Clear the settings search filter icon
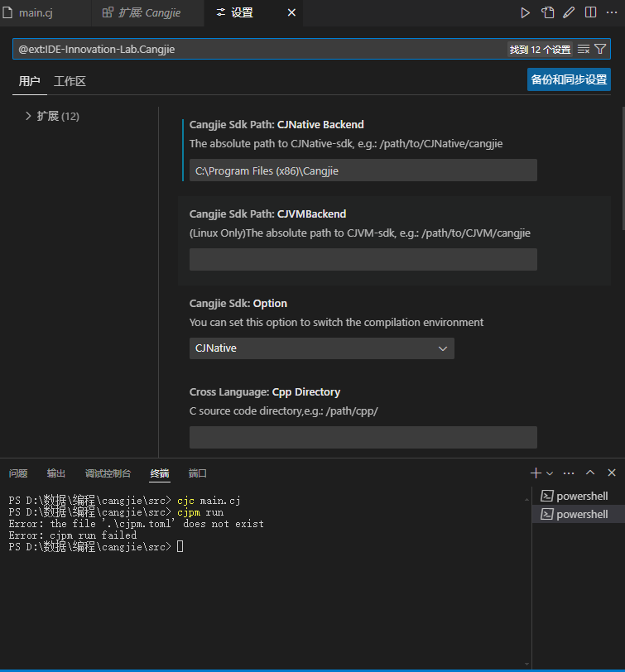Viewport: 625px width, 672px height. click(x=584, y=50)
